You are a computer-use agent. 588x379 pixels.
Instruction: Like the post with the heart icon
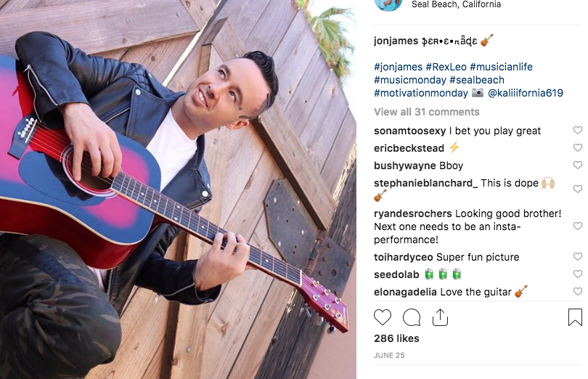[x=383, y=317]
